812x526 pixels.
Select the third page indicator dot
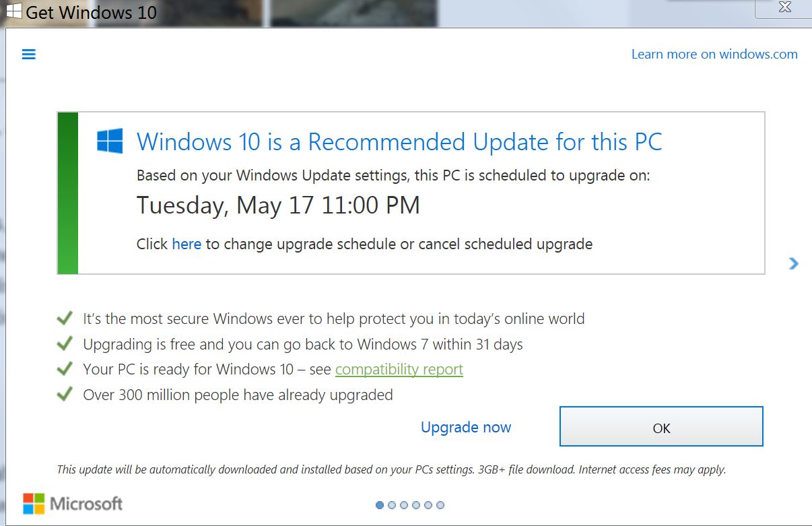point(404,504)
